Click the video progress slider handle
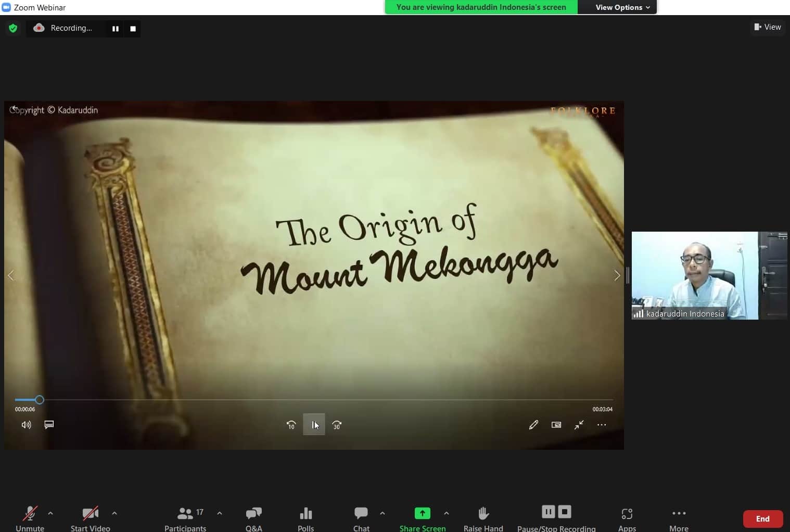The height and width of the screenshot is (532, 790). click(40, 400)
